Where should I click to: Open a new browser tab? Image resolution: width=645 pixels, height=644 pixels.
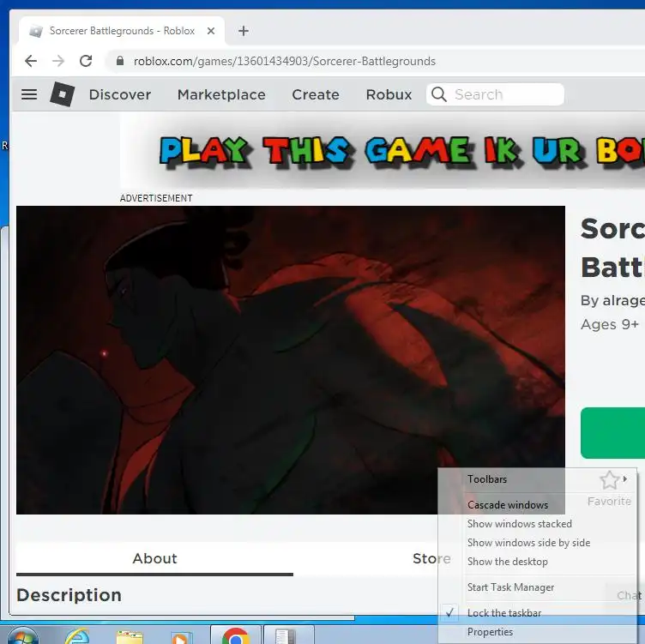tap(243, 31)
